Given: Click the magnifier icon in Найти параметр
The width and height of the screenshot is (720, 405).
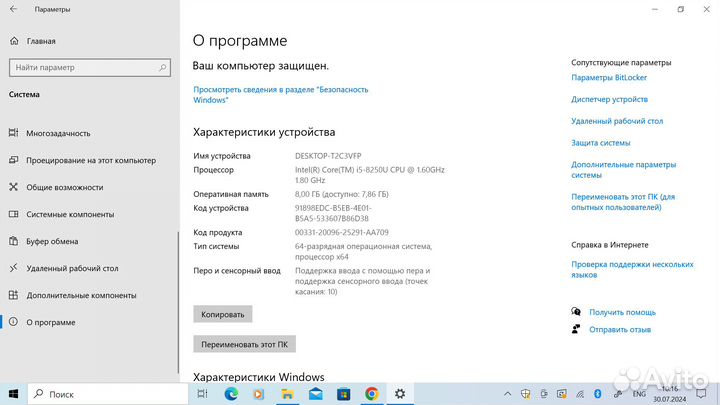Looking at the screenshot, I should 162,68.
